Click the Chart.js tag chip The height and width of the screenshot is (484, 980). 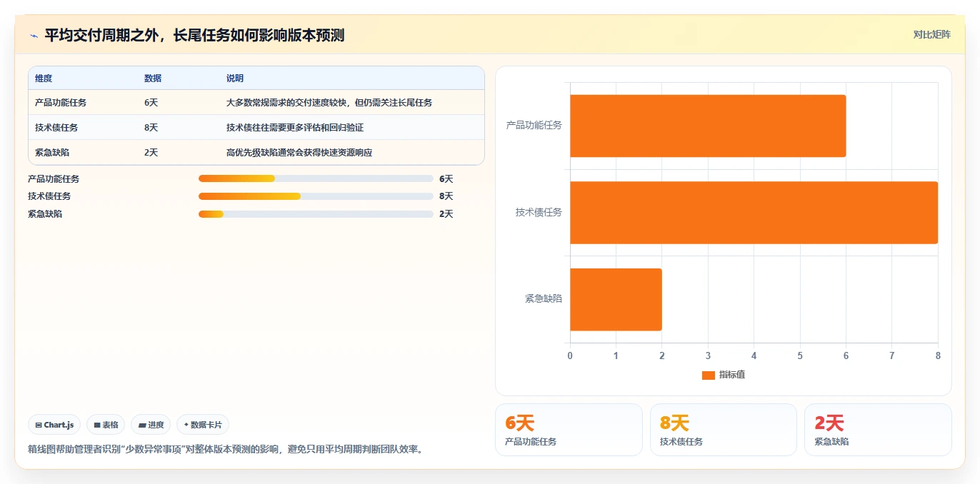55,425
